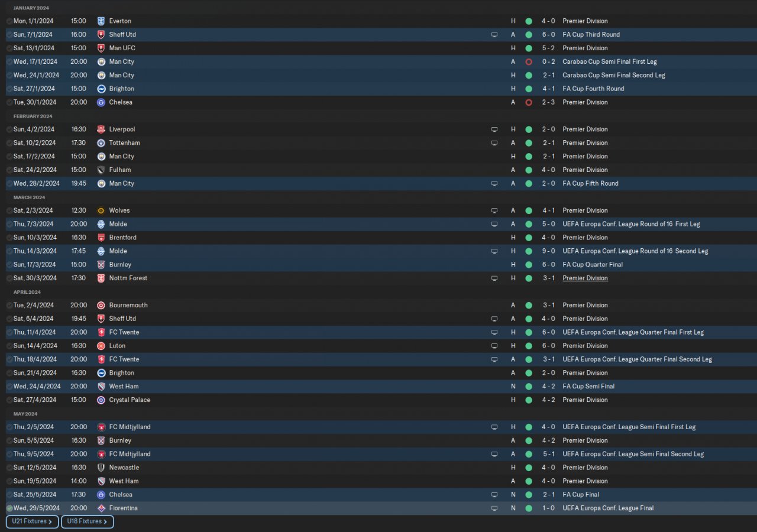Select the Liverpool club badge

(101, 129)
